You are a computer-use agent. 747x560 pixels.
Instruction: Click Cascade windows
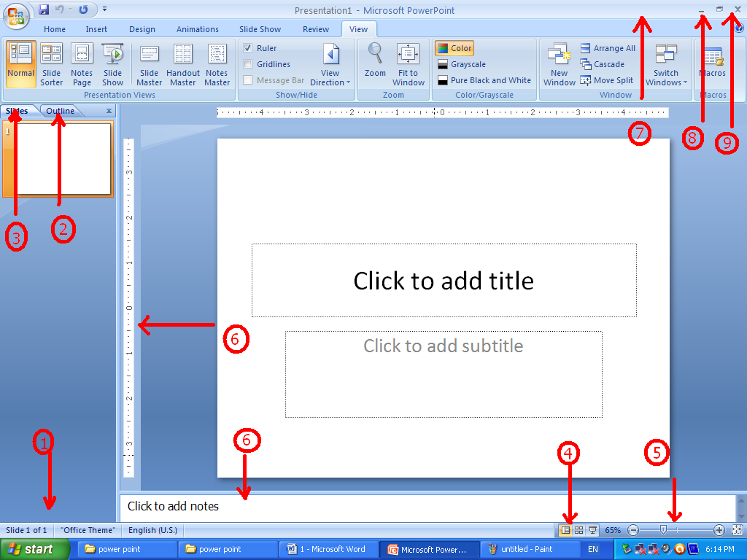point(602,64)
